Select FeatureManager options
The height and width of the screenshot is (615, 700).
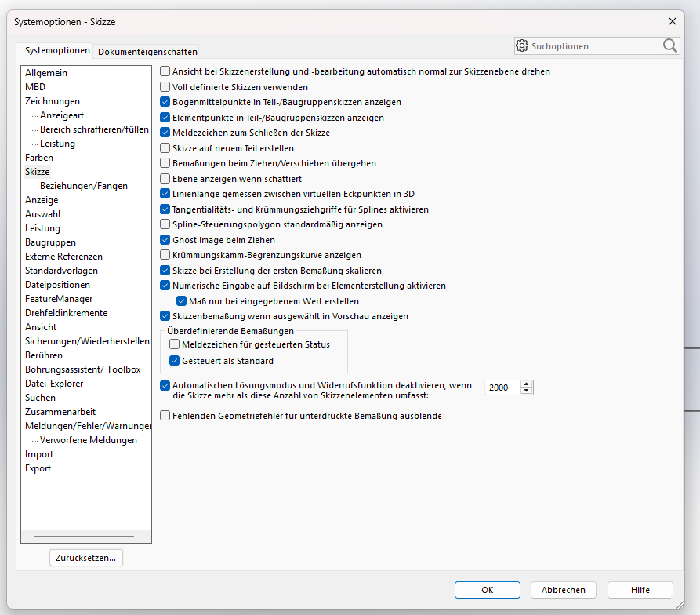[59, 299]
